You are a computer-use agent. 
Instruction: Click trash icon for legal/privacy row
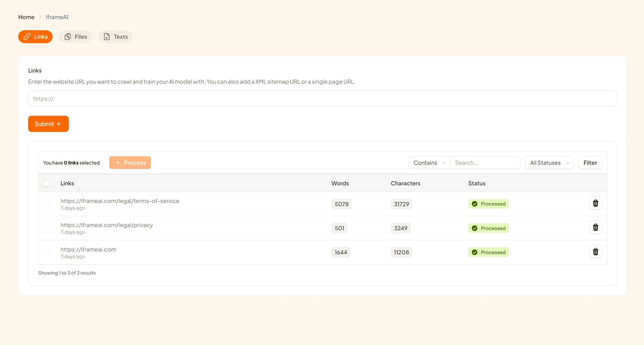(595, 227)
